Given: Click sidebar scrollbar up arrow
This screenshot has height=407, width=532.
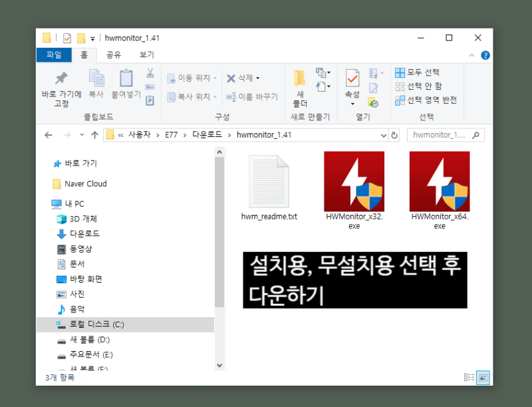Looking at the screenshot, I should coord(219,152).
